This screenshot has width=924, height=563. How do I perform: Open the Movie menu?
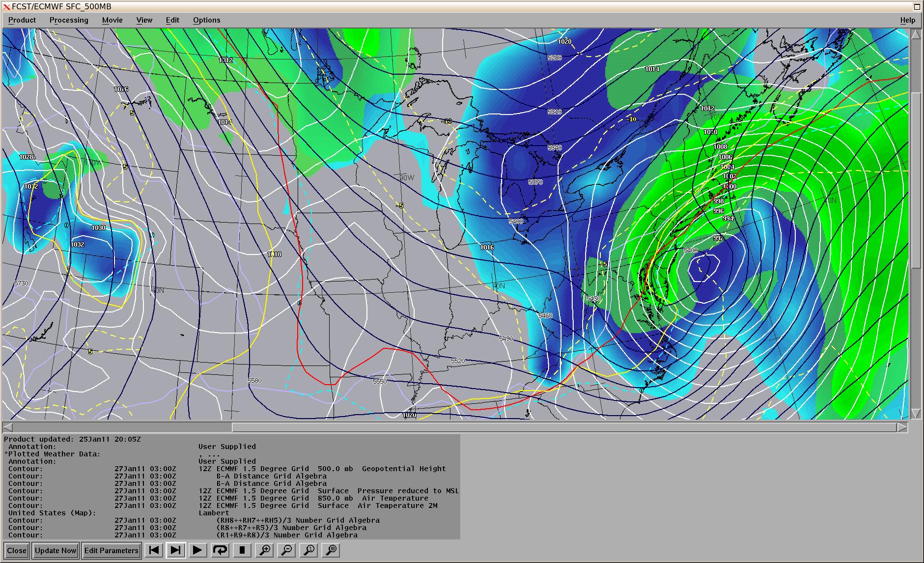112,20
